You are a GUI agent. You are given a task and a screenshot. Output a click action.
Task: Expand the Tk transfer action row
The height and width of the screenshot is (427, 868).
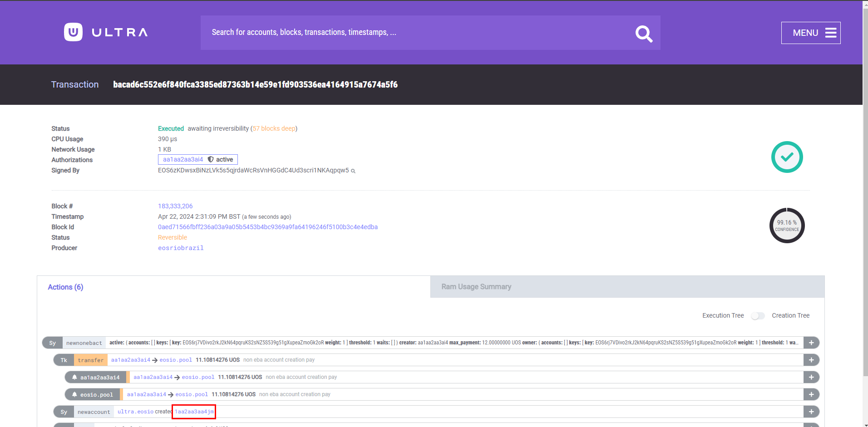[811, 360]
